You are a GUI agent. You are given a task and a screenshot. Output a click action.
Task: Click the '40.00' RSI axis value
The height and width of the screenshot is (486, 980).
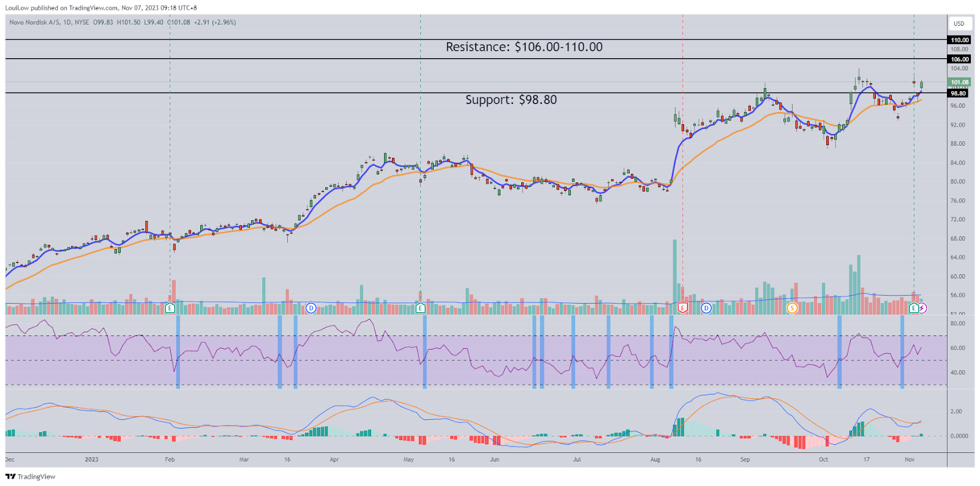pos(957,372)
